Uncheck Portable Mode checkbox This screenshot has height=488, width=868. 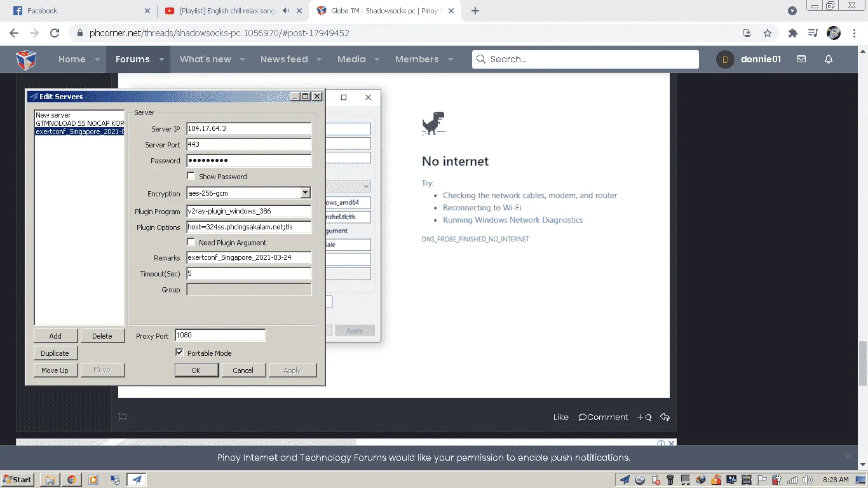tap(179, 353)
